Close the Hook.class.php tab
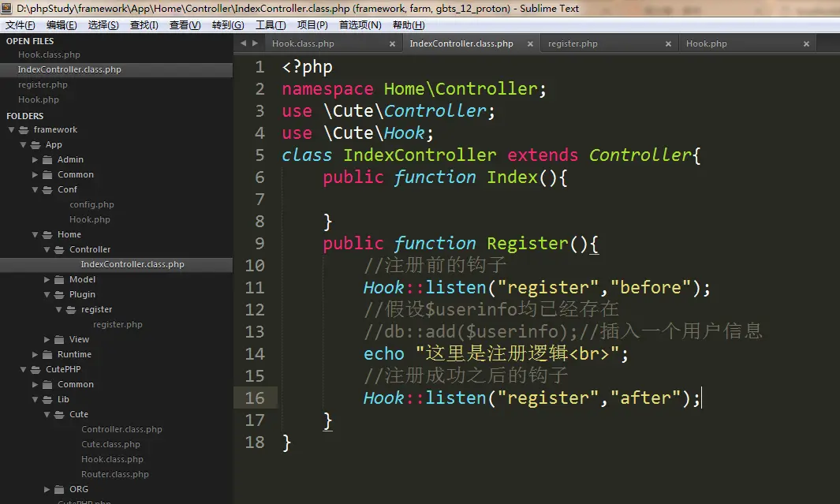This screenshot has height=504, width=840. [x=392, y=44]
